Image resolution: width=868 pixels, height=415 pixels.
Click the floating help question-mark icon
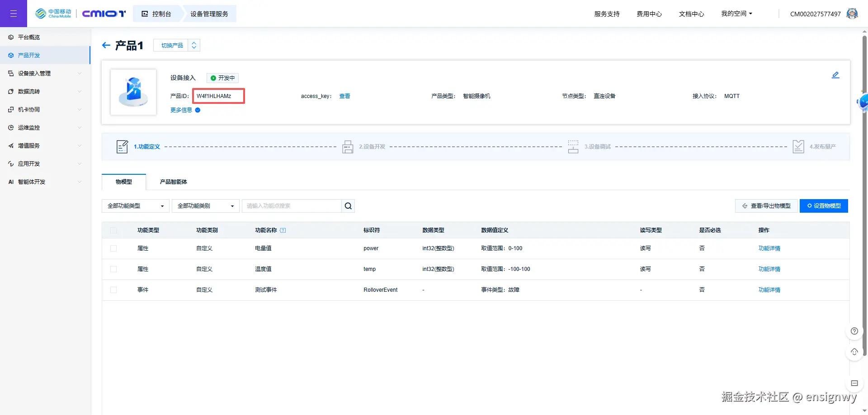tap(854, 331)
